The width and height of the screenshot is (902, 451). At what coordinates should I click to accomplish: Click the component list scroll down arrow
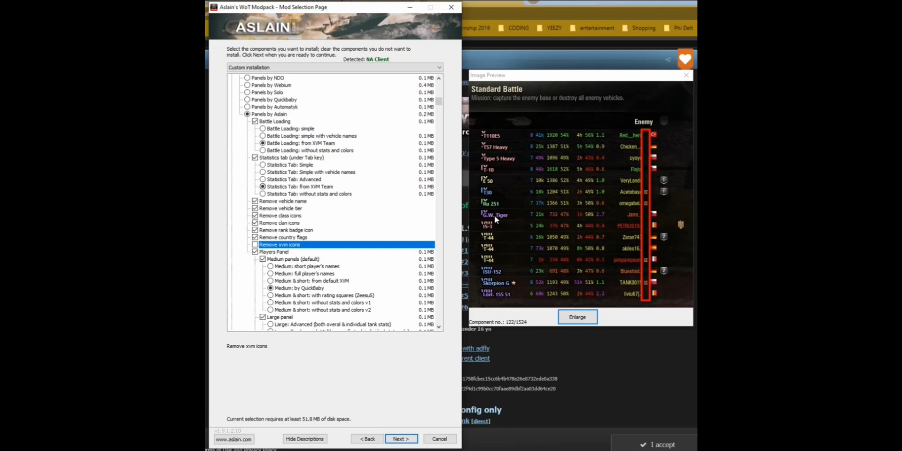click(439, 327)
